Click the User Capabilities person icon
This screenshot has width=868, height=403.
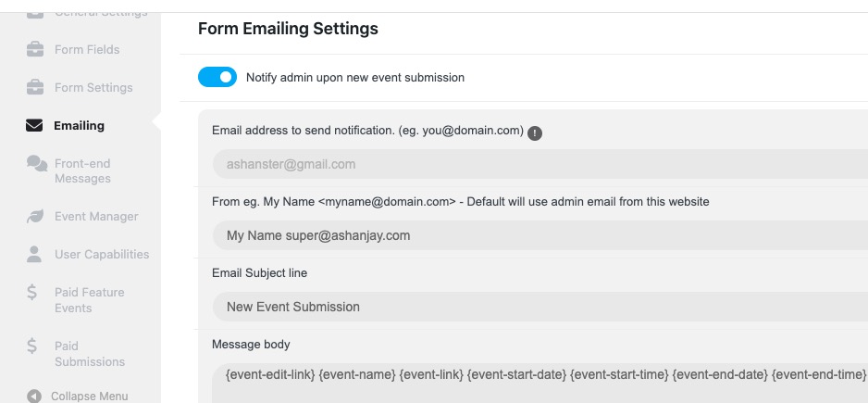coord(34,255)
